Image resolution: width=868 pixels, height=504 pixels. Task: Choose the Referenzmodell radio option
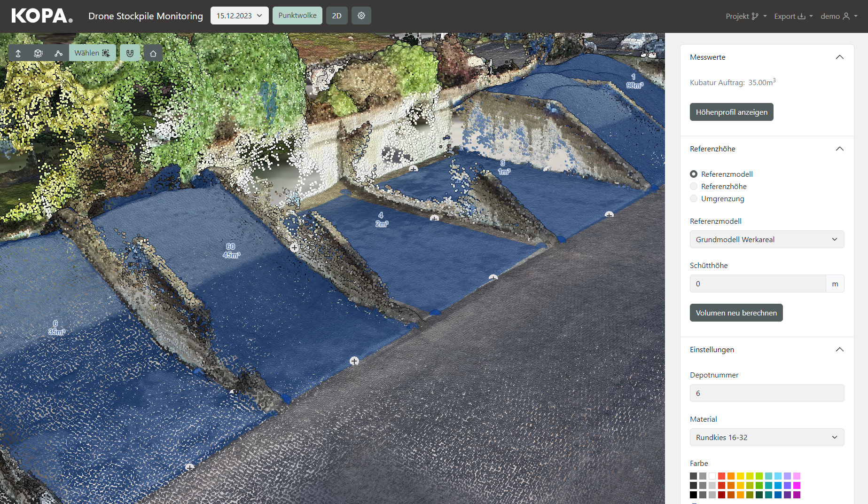point(694,174)
